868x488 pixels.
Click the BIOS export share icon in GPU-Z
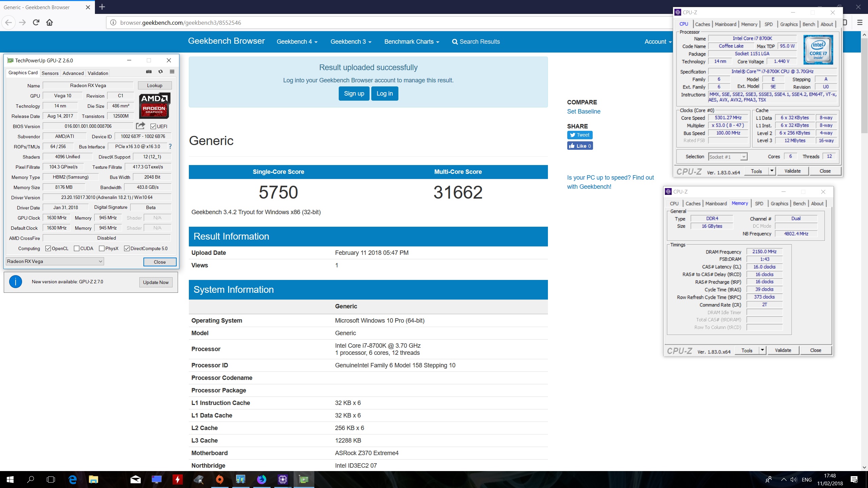(140, 126)
